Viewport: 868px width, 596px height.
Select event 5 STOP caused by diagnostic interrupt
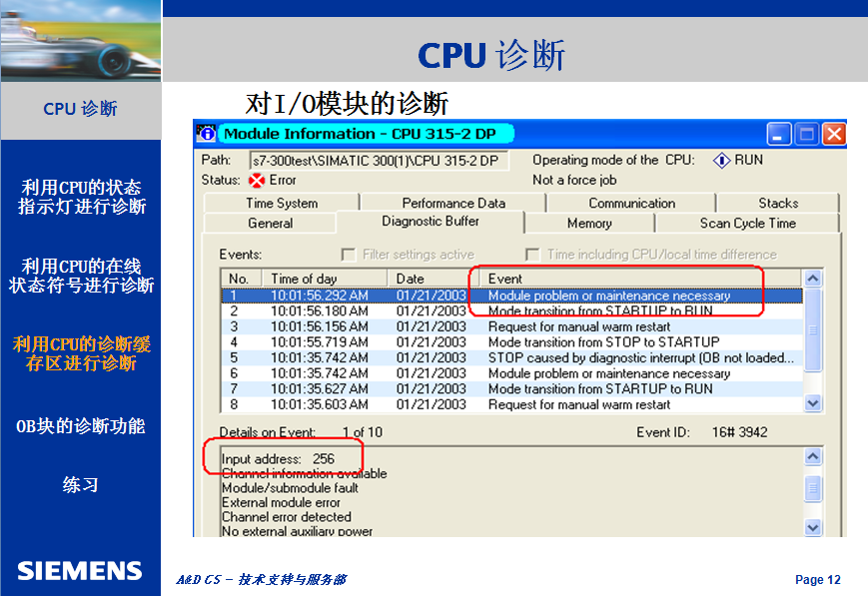tap(512, 357)
